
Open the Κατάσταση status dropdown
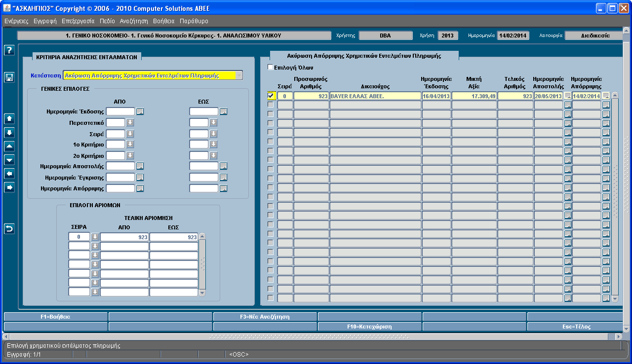pyautogui.click(x=239, y=75)
